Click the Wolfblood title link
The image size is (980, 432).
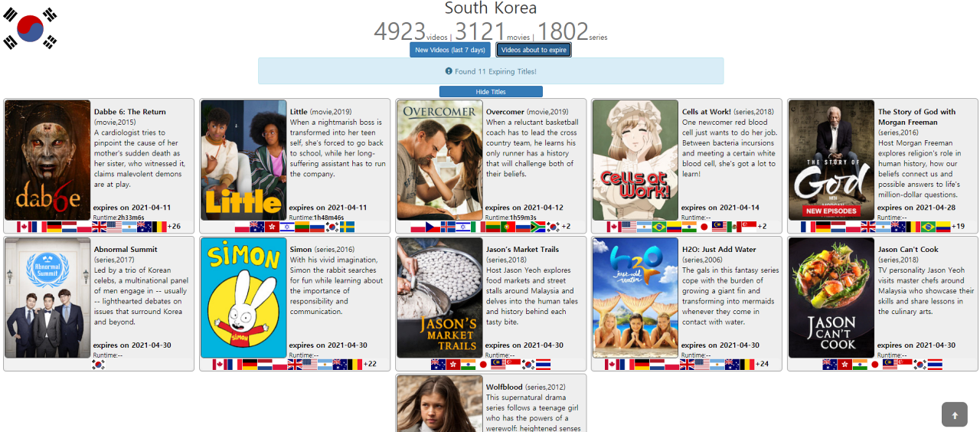505,388
